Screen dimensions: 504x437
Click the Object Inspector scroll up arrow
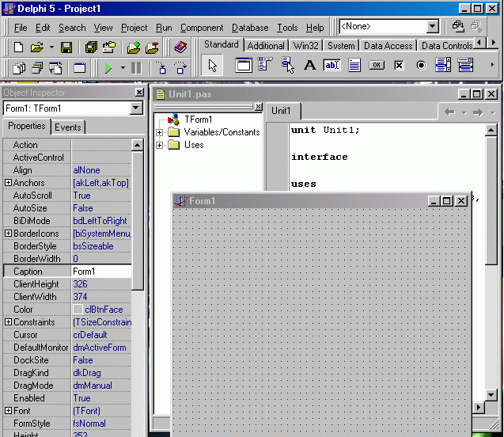coord(137,145)
